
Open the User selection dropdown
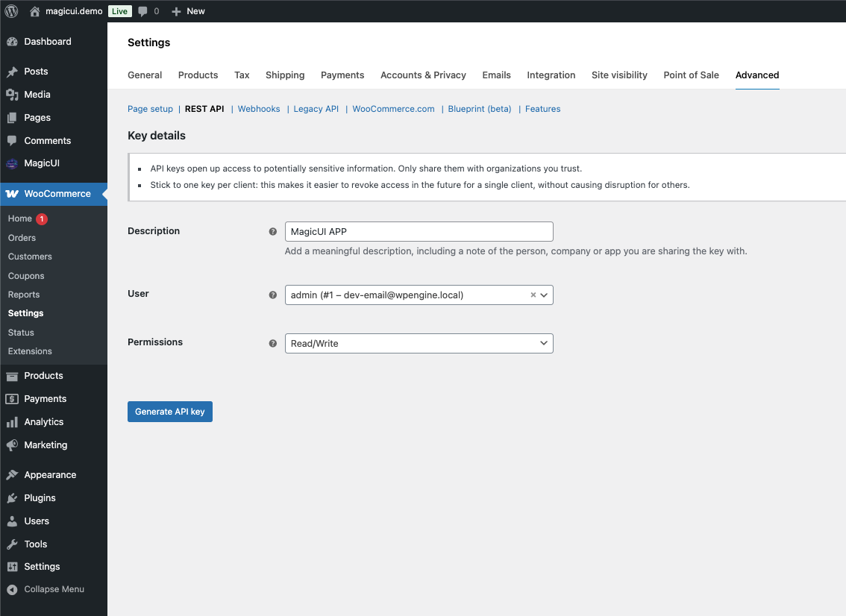tap(410, 295)
